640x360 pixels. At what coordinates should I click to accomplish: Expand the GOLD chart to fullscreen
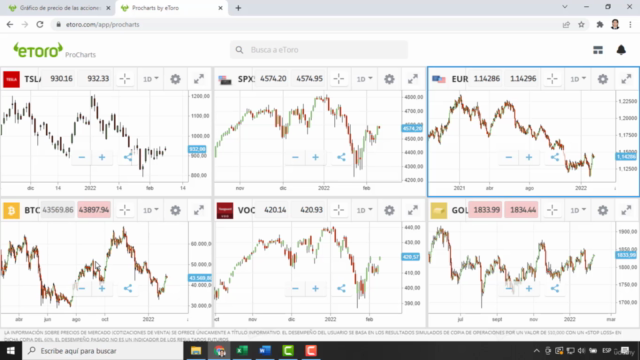pyautogui.click(x=626, y=210)
